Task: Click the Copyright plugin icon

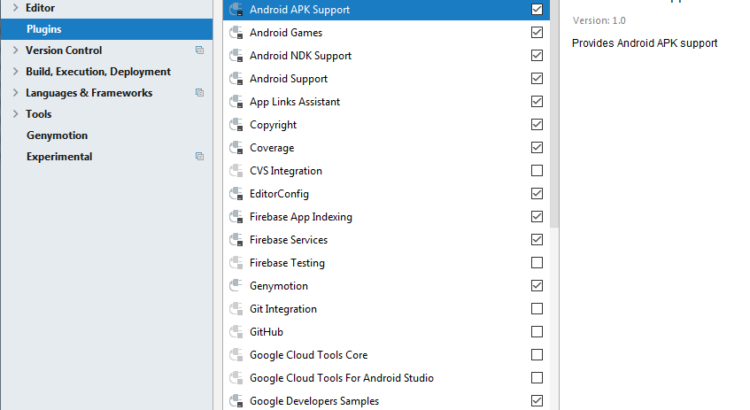Action: coord(236,125)
